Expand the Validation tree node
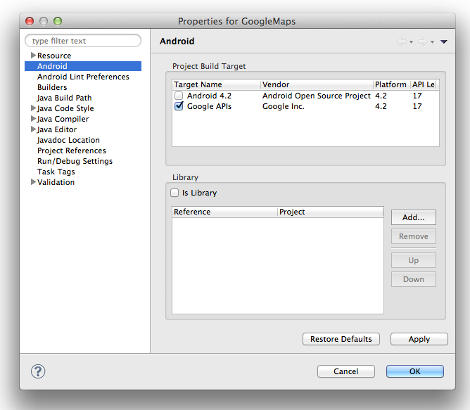 (33, 182)
